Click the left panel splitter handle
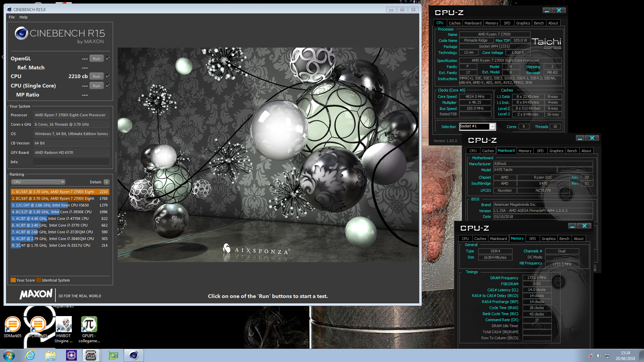644x362 pixels. pos(116,161)
